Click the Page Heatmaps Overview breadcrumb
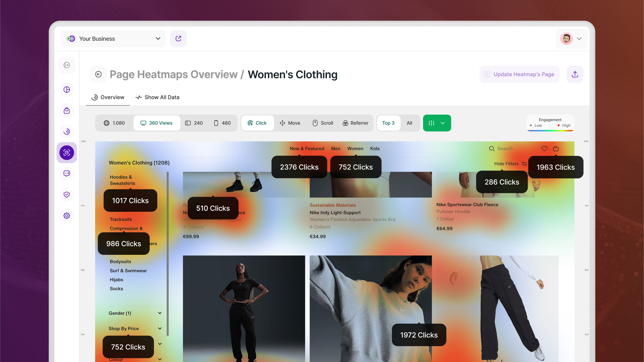The image size is (644, 362). pos(173,74)
